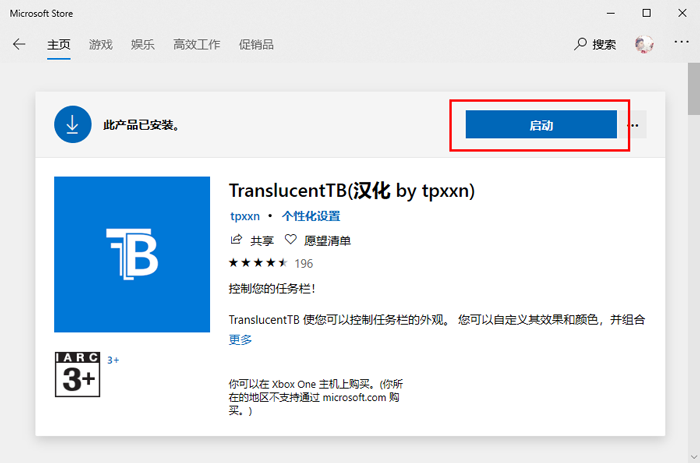The width and height of the screenshot is (700, 463).
Task: Open the 196 ratings count
Action: pos(304,263)
